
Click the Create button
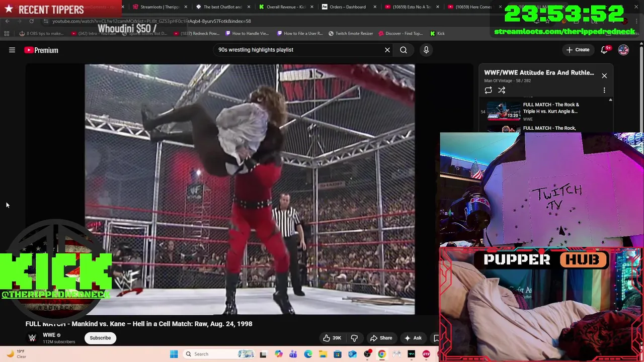click(x=578, y=50)
